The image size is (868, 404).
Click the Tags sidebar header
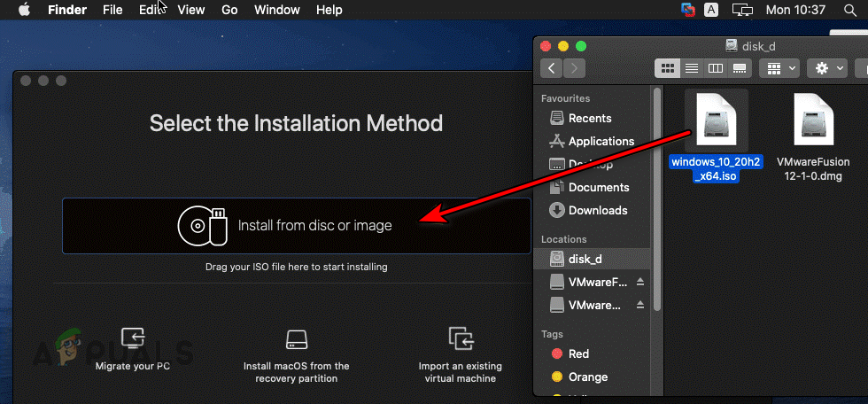[552, 334]
